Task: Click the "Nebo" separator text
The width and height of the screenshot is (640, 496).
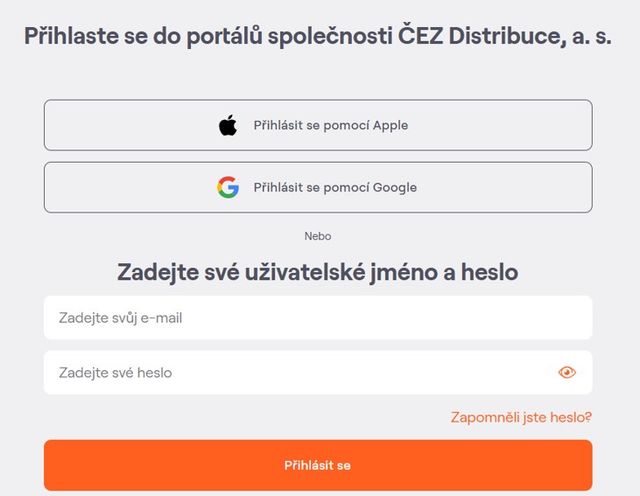Action: [x=318, y=236]
